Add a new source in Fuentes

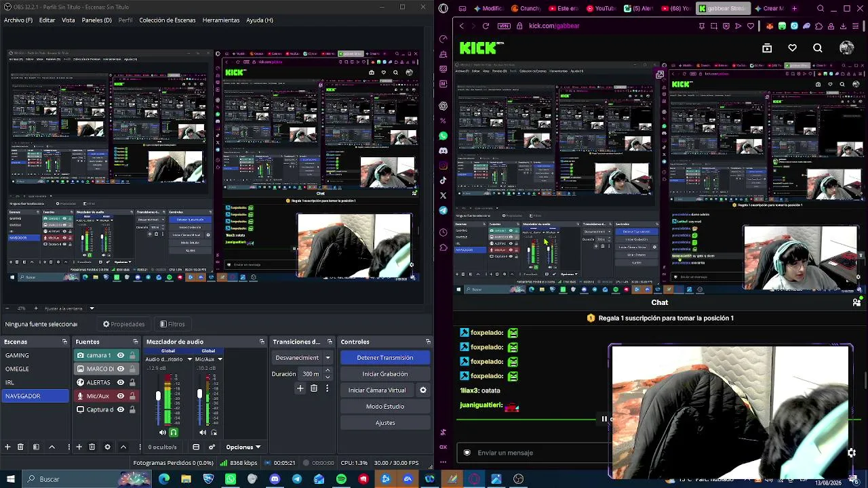click(x=79, y=447)
